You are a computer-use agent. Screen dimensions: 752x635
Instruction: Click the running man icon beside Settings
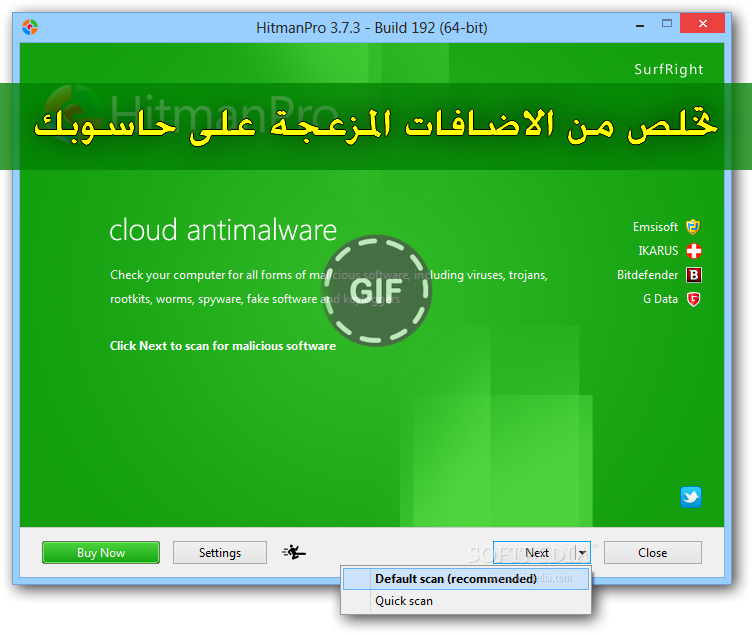[x=294, y=552]
